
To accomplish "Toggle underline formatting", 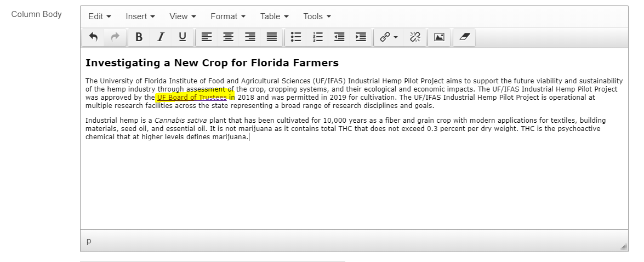I will (x=183, y=37).
